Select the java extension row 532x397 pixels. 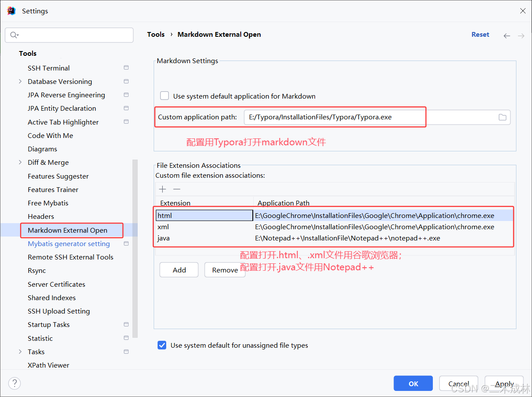click(x=335, y=238)
